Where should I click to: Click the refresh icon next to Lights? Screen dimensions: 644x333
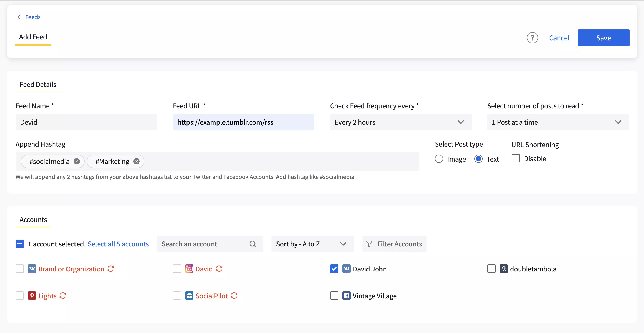click(x=63, y=296)
